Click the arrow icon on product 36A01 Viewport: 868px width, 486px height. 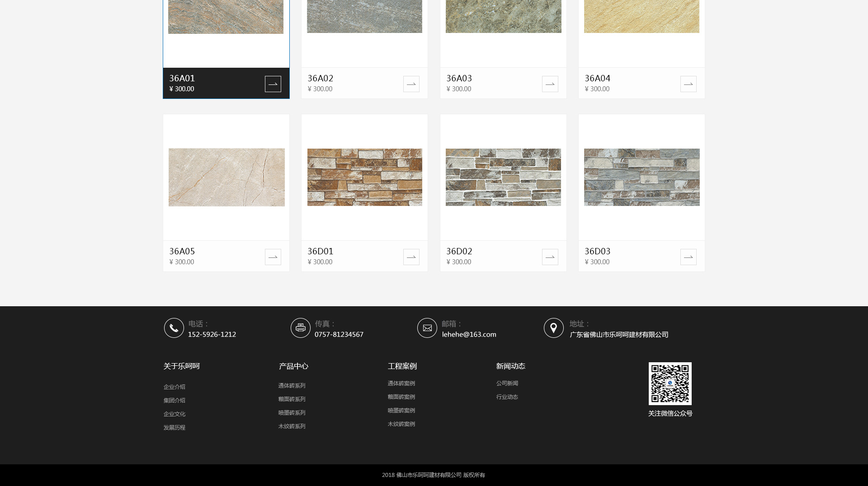point(273,84)
